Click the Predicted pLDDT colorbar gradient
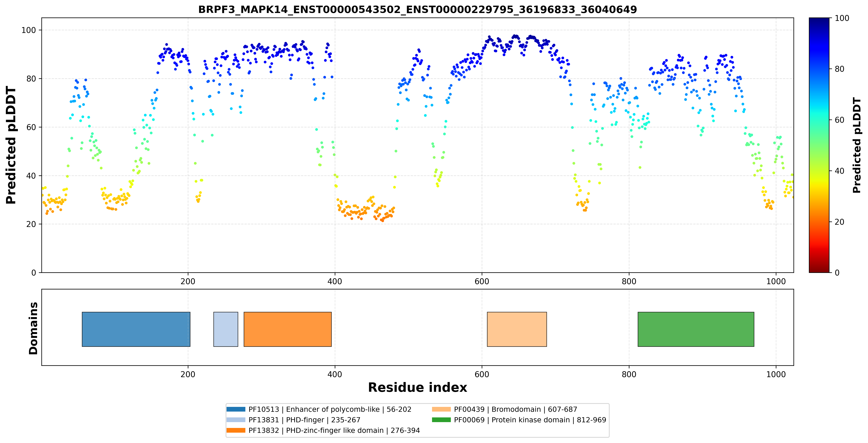Screen dimensions: 868x443 pos(819,145)
